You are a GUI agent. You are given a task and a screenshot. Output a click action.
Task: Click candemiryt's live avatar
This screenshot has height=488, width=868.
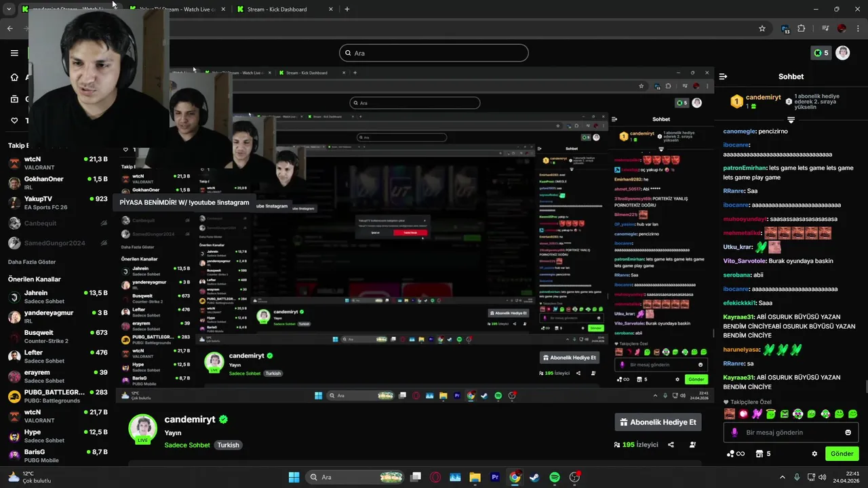tap(142, 428)
